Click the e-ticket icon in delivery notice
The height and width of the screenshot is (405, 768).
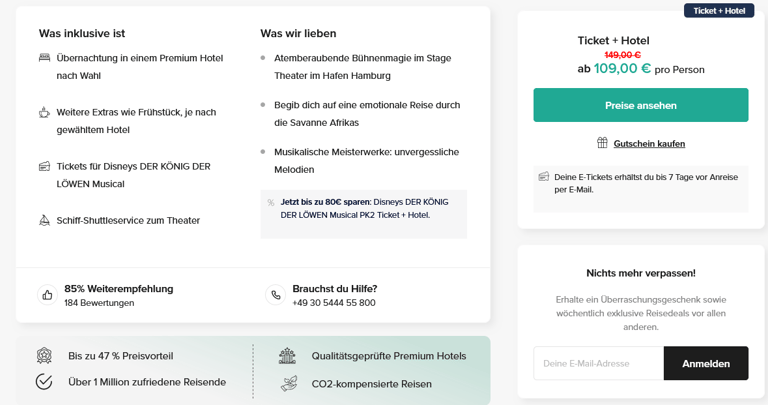coord(544,177)
